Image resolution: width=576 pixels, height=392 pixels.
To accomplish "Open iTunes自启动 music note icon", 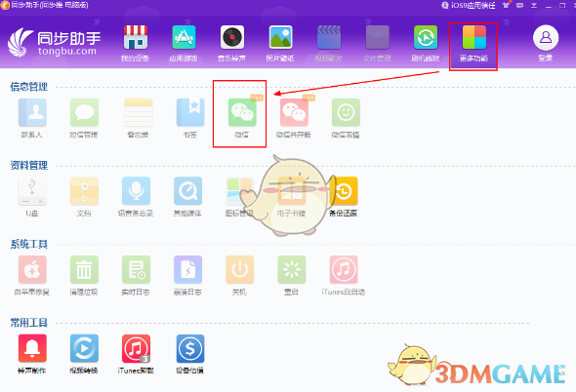I will 343,269.
